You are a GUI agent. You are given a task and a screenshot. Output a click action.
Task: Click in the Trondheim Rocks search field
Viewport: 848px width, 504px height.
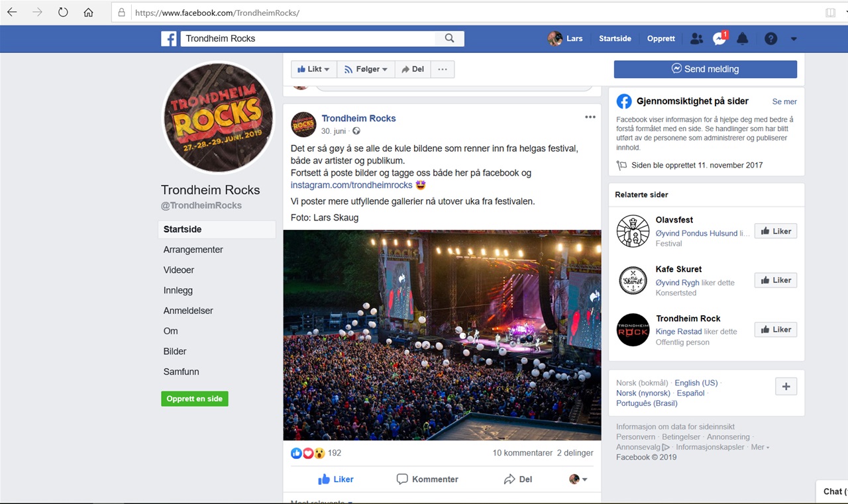coord(308,38)
